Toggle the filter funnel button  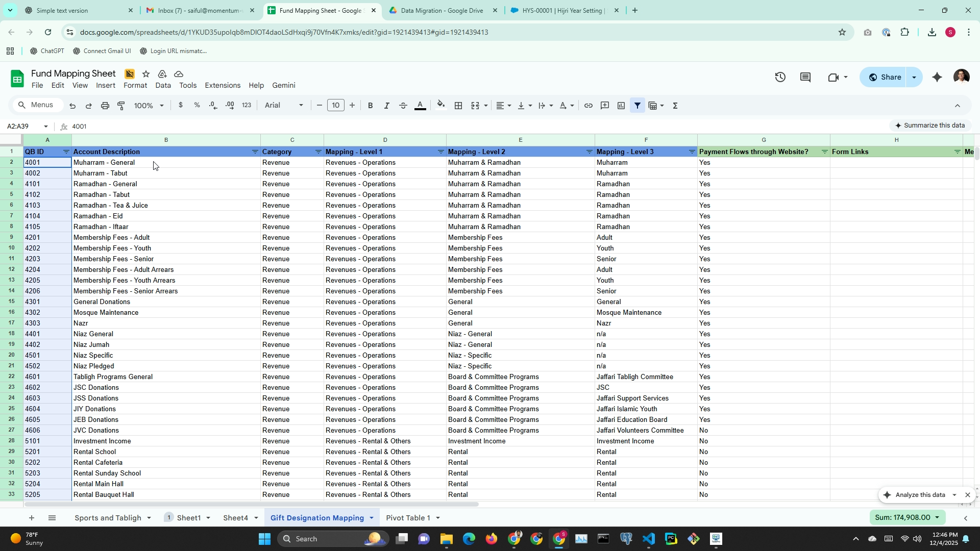tap(637, 106)
